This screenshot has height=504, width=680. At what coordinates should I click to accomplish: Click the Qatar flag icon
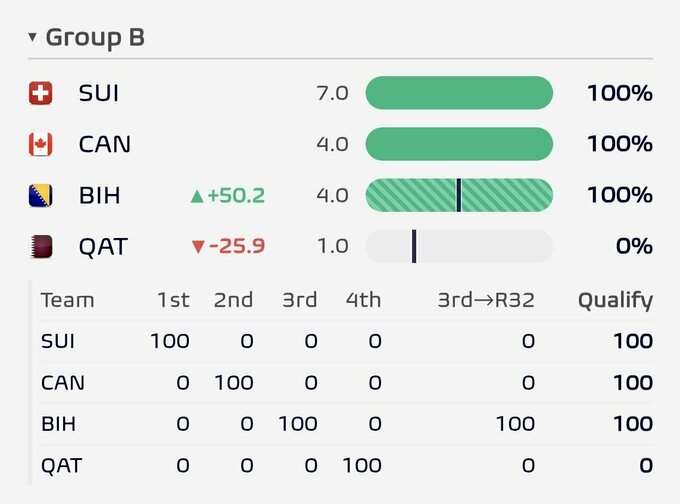[41, 246]
